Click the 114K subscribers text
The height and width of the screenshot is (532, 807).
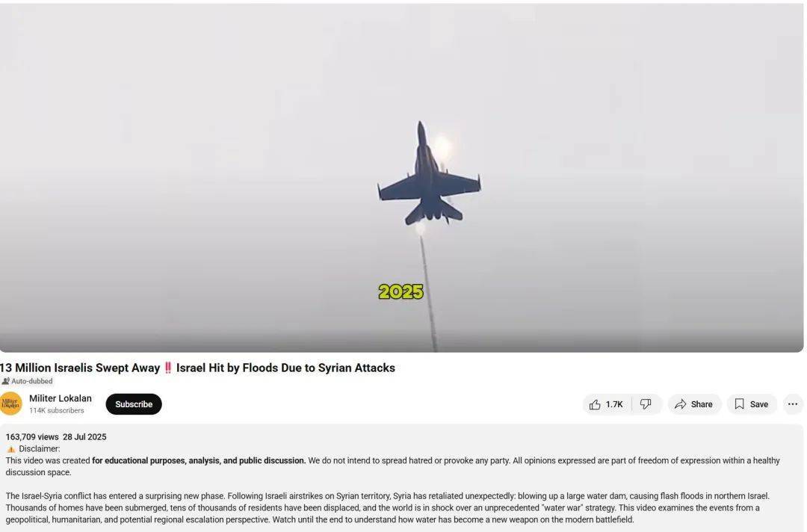point(57,410)
